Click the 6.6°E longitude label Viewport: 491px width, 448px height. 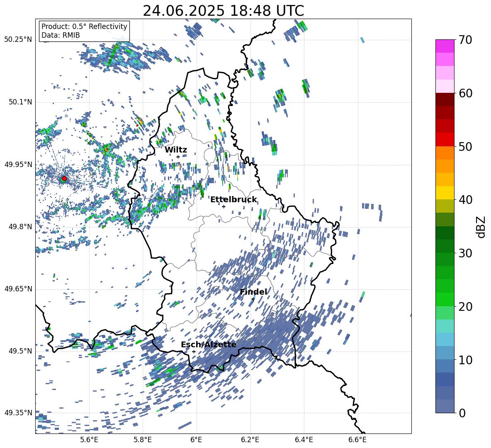point(357,440)
